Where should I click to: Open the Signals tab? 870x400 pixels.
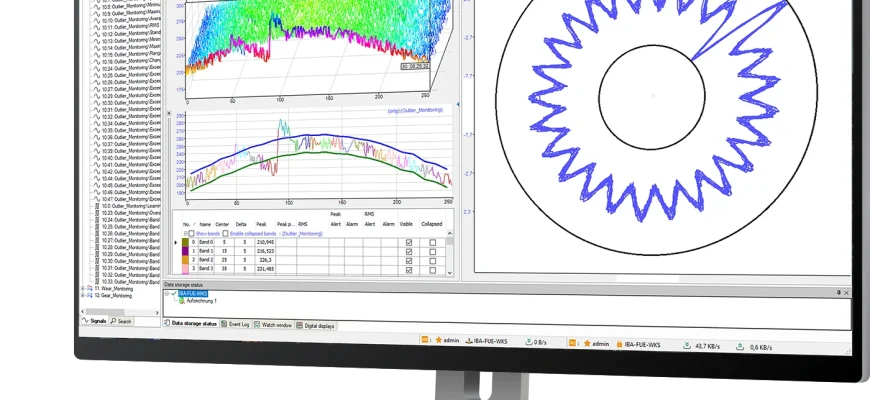(96, 321)
